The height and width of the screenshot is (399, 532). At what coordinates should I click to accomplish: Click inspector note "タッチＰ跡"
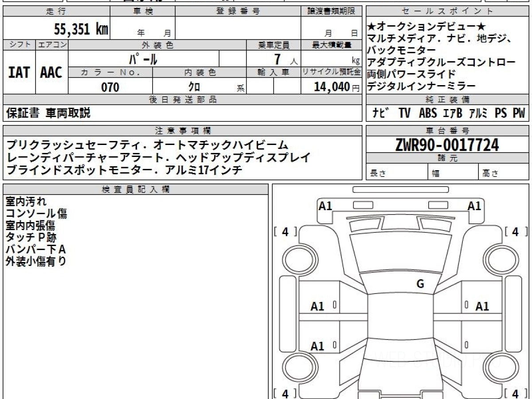[31, 238]
